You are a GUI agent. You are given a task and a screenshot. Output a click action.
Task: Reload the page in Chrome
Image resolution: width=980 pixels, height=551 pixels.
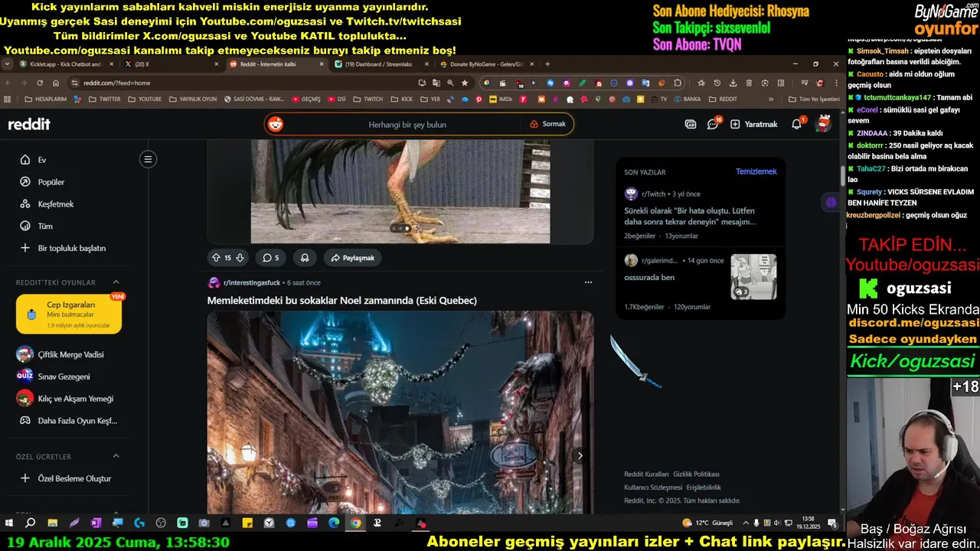click(40, 83)
